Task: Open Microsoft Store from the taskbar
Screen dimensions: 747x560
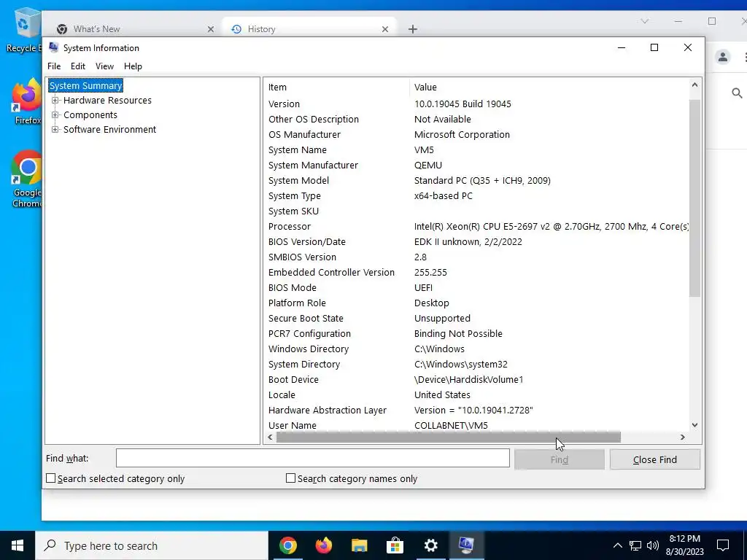Action: (395, 545)
